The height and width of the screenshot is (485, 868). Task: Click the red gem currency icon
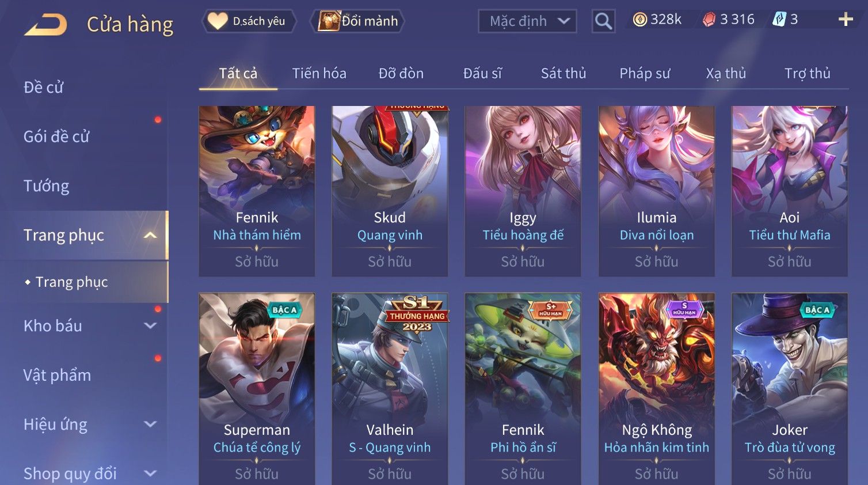(x=709, y=20)
